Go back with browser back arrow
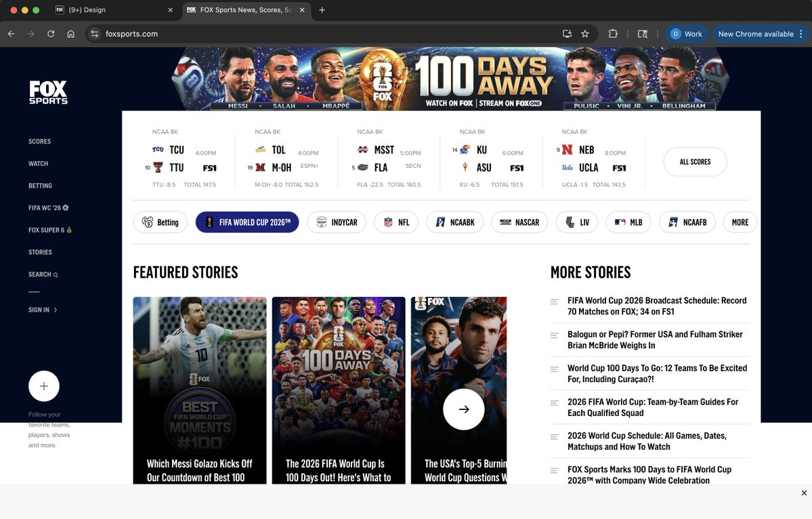Screen dimensions: 812x519 12,34
